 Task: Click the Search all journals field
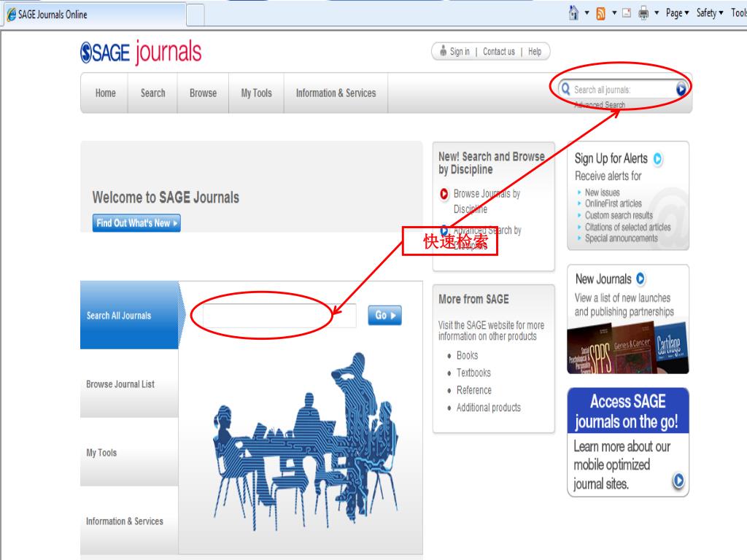click(623, 90)
